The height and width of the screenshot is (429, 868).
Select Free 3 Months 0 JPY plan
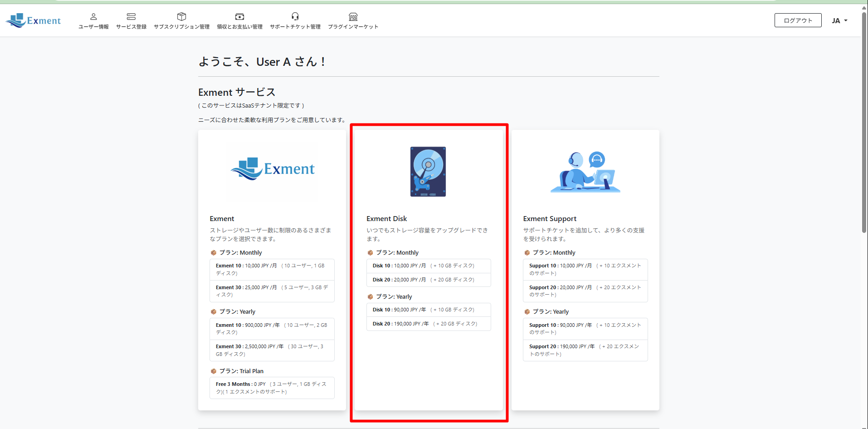click(272, 388)
